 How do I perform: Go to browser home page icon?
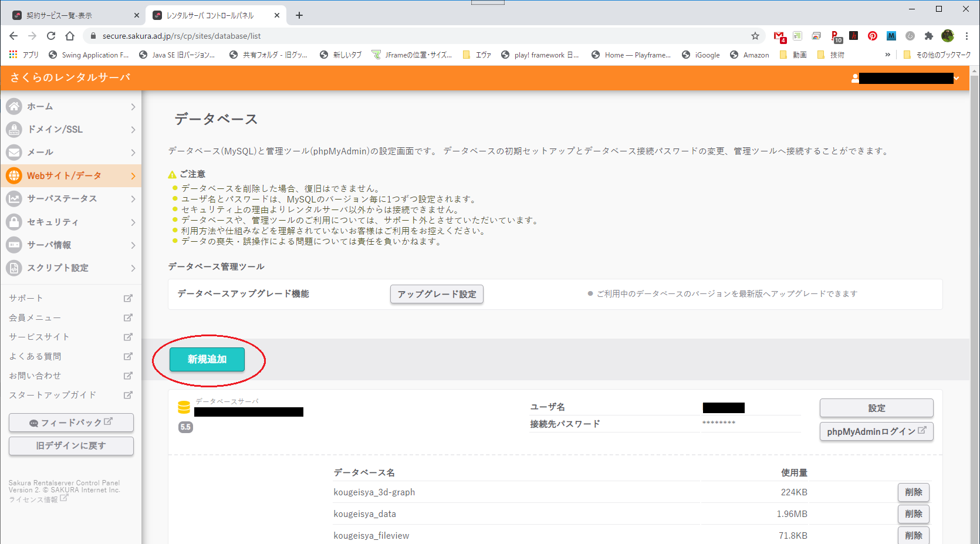pos(70,36)
